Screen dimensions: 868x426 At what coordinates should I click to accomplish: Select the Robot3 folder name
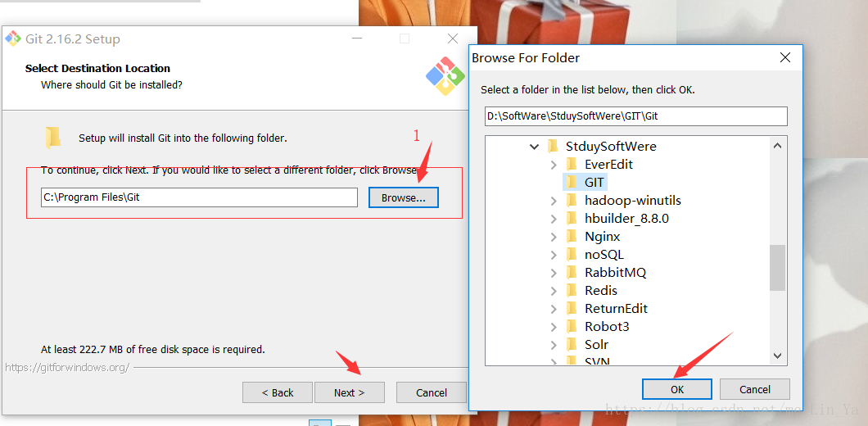pos(607,327)
